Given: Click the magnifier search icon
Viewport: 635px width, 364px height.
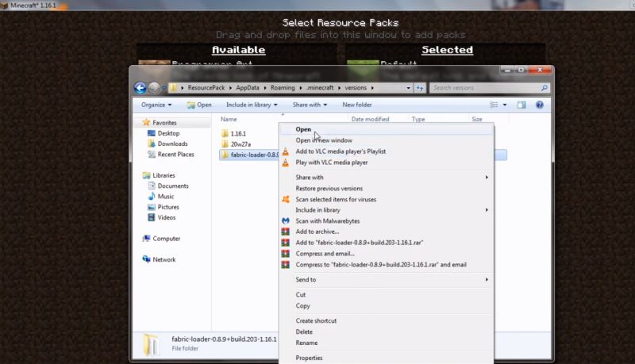Looking at the screenshot, I should (545, 88).
